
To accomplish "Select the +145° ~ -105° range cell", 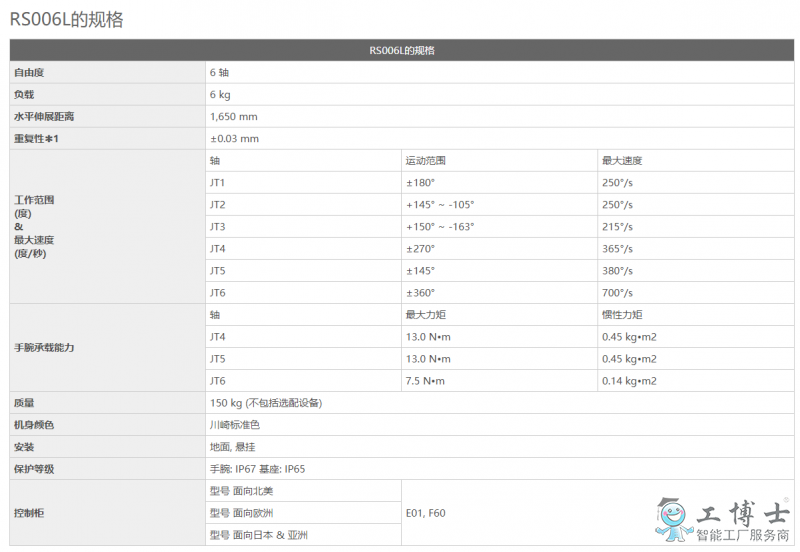I will click(x=439, y=205).
